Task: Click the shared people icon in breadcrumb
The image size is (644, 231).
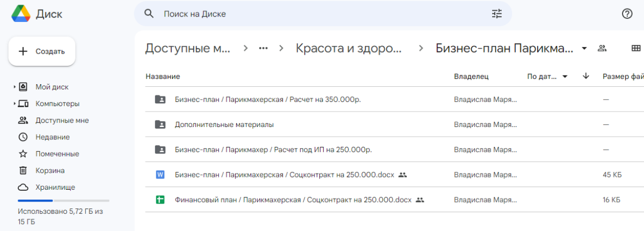Action: click(602, 49)
